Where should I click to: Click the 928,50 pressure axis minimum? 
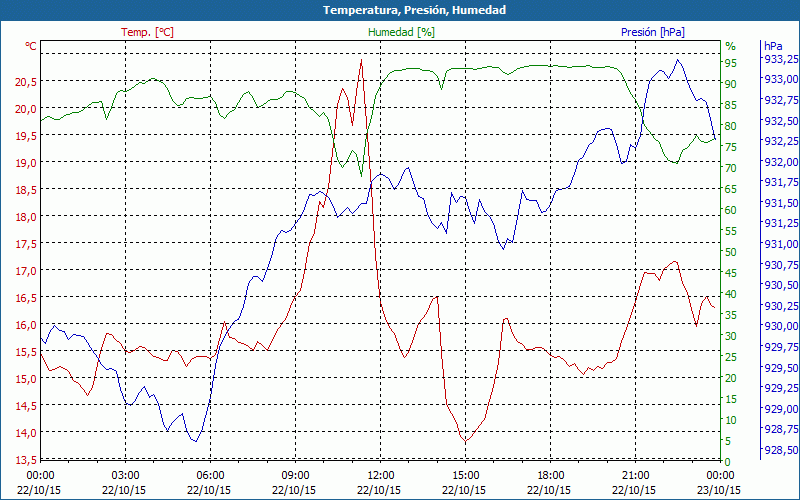pos(781,450)
